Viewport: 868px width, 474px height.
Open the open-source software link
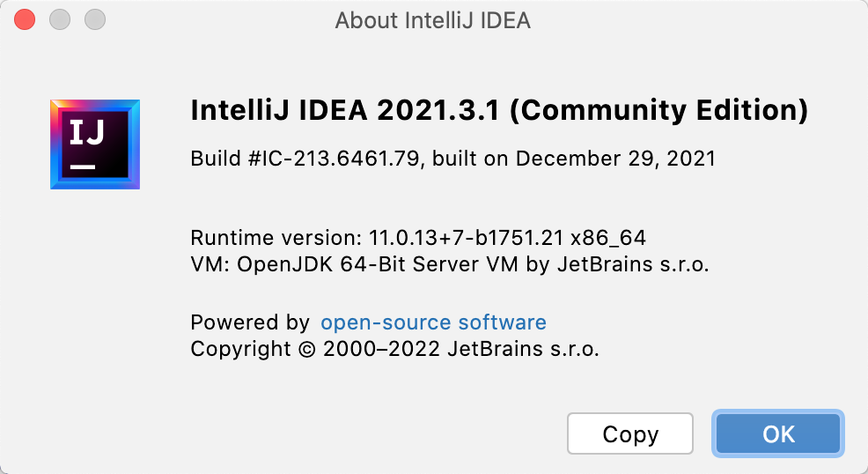(433, 322)
